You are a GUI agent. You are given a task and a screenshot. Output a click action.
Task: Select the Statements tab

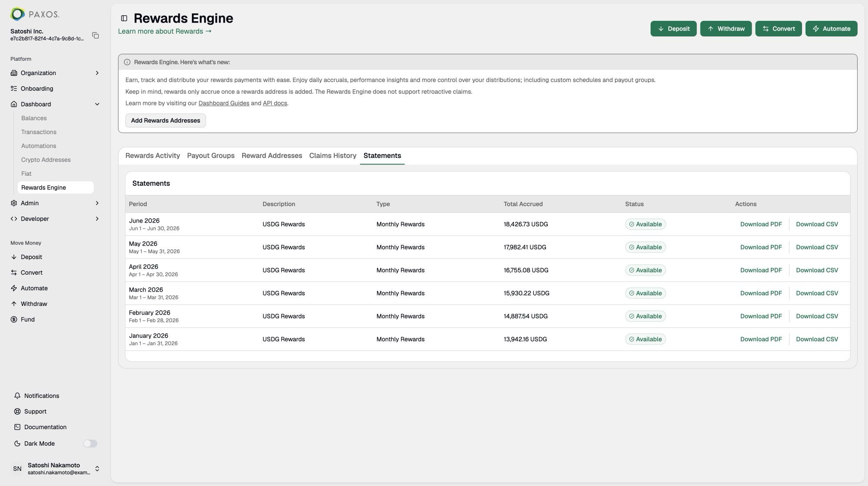(x=382, y=156)
